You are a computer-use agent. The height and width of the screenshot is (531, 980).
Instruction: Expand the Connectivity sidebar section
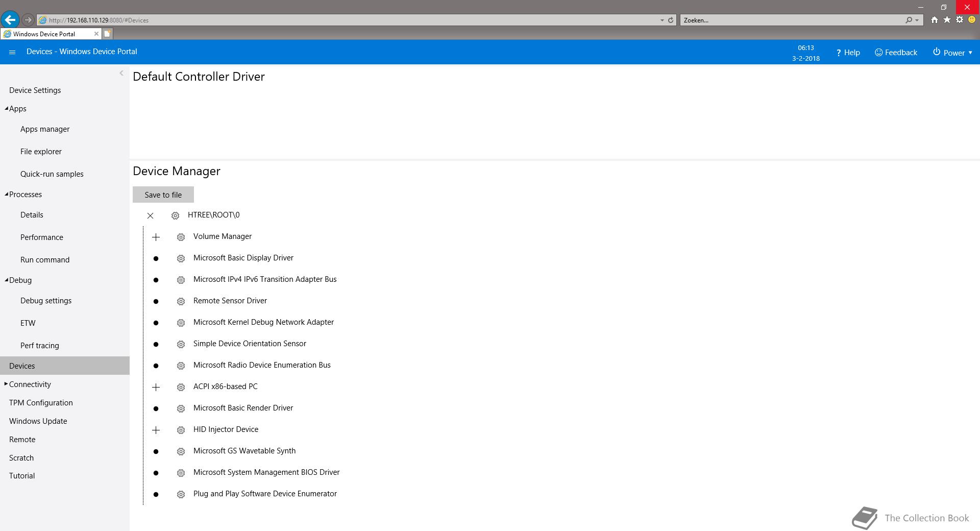click(6, 384)
